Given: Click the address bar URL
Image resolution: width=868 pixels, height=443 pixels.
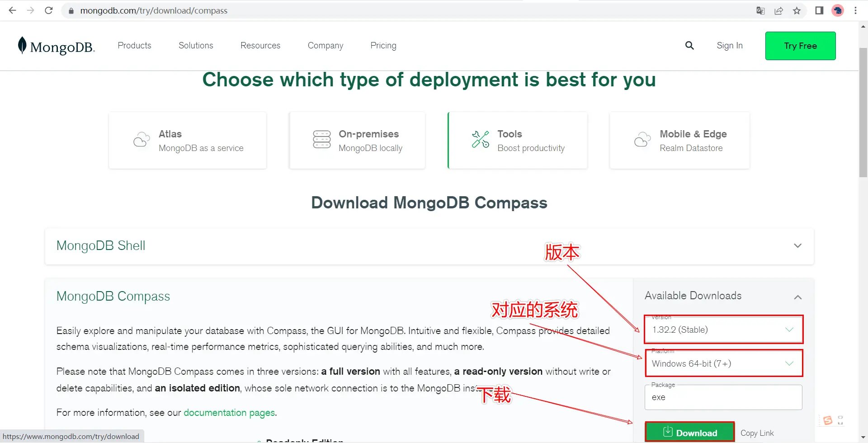Looking at the screenshot, I should pyautogui.click(x=154, y=10).
